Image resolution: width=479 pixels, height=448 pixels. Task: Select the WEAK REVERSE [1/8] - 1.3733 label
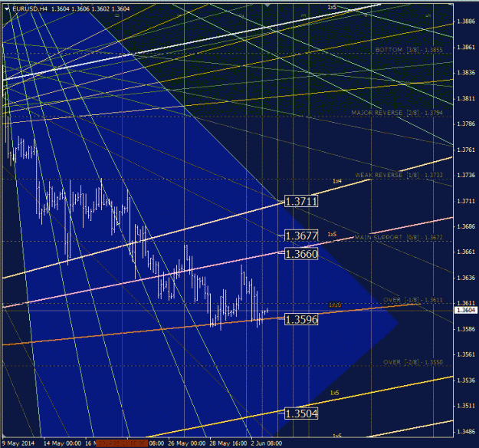399,175
